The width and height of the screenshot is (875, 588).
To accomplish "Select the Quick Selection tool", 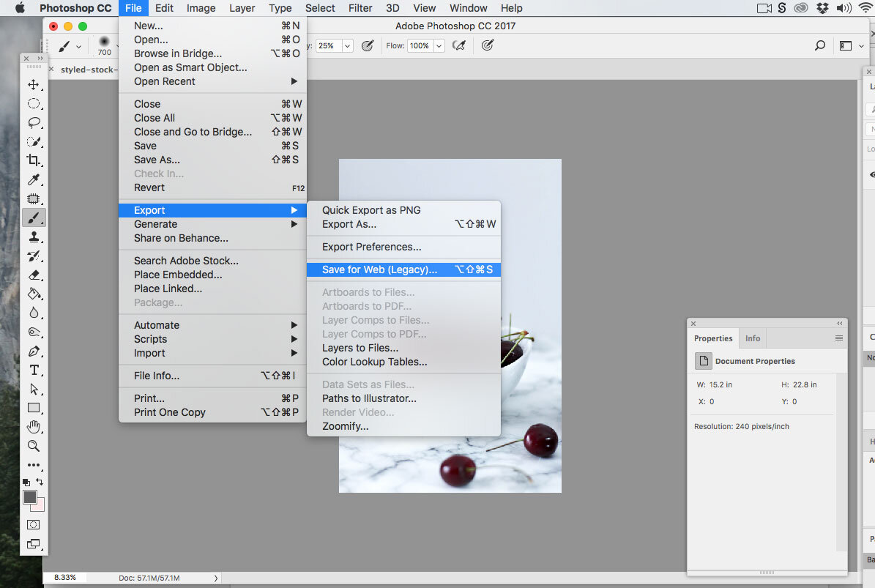I will 34,142.
